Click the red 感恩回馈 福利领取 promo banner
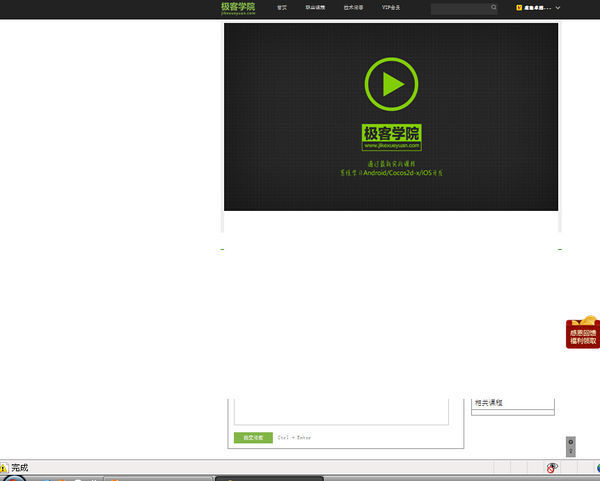Viewport: 600px width, 481px height. [x=583, y=332]
